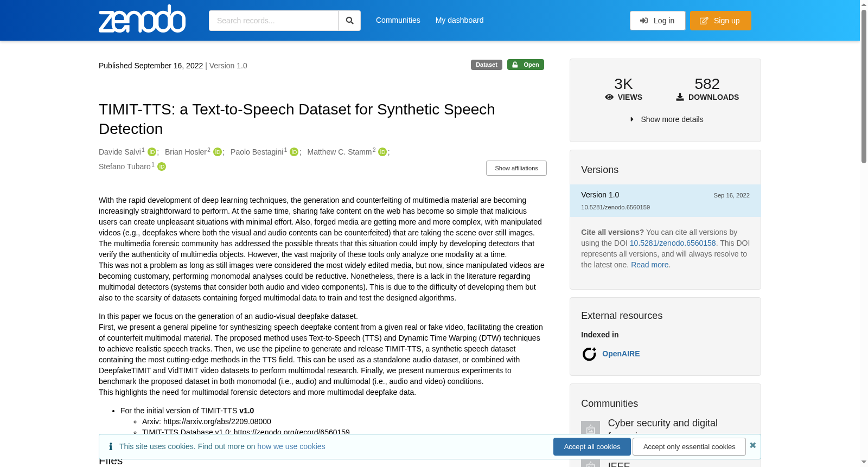
Task: Accept only essential cookies
Action: (689, 446)
